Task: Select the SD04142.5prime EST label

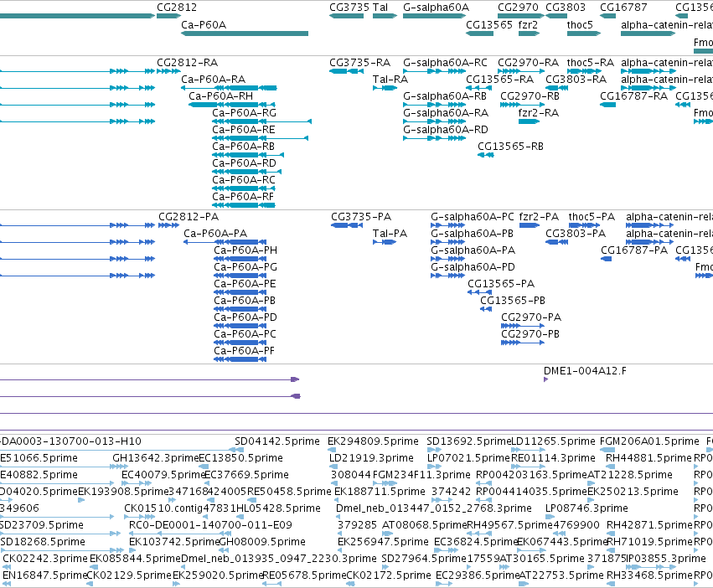Action: (x=277, y=441)
